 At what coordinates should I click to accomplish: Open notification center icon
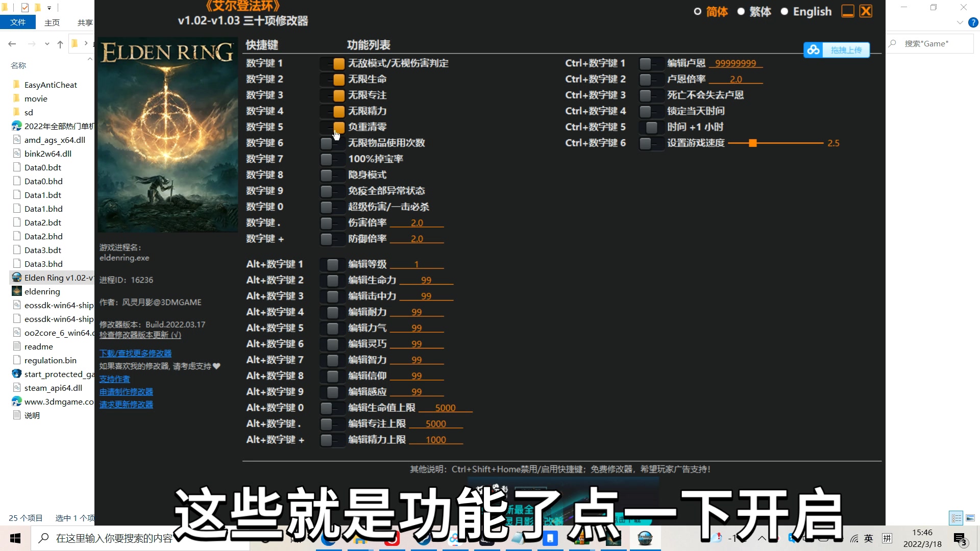click(960, 539)
